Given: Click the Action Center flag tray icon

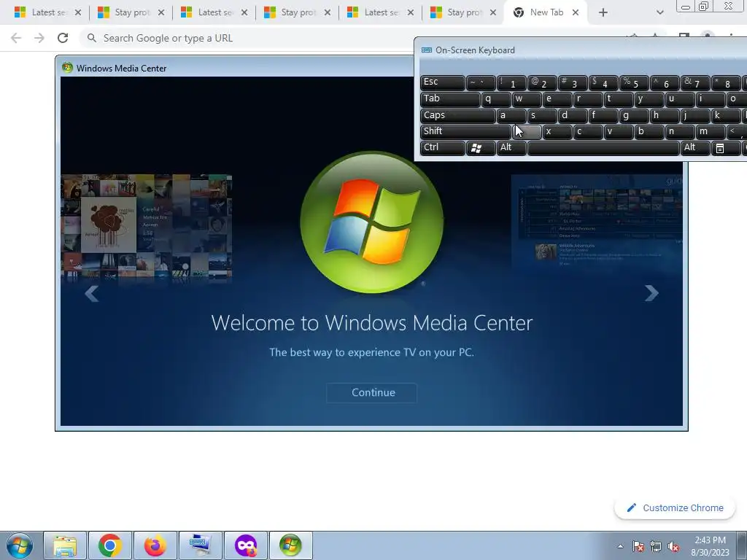Looking at the screenshot, I should click(x=638, y=546).
